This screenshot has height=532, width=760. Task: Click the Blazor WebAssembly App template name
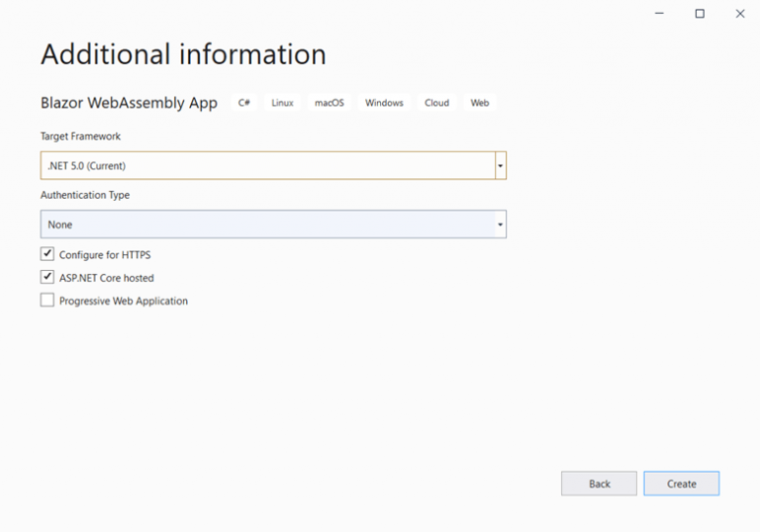coord(129,103)
